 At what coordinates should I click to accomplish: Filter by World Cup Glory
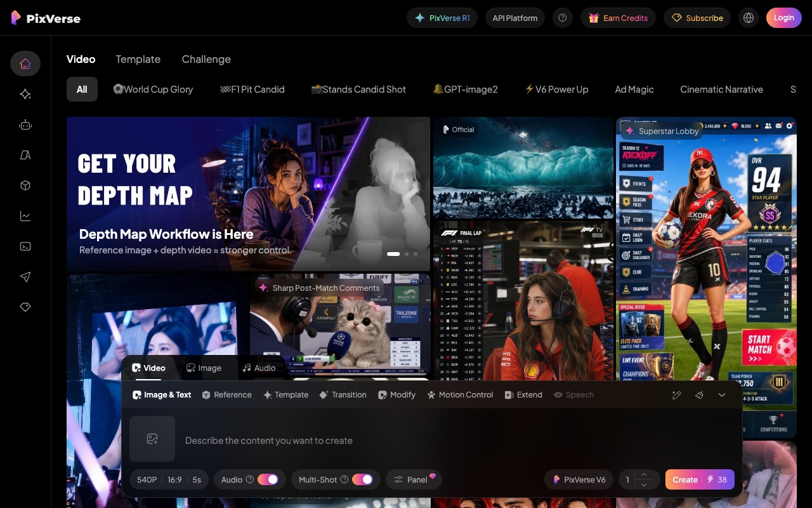coord(153,90)
